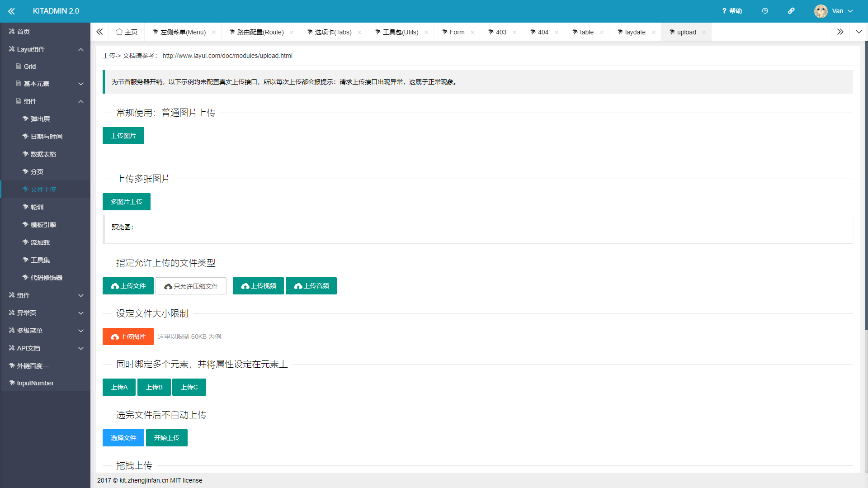Open the 帮助 help link
868x488 pixels.
[x=732, y=11]
